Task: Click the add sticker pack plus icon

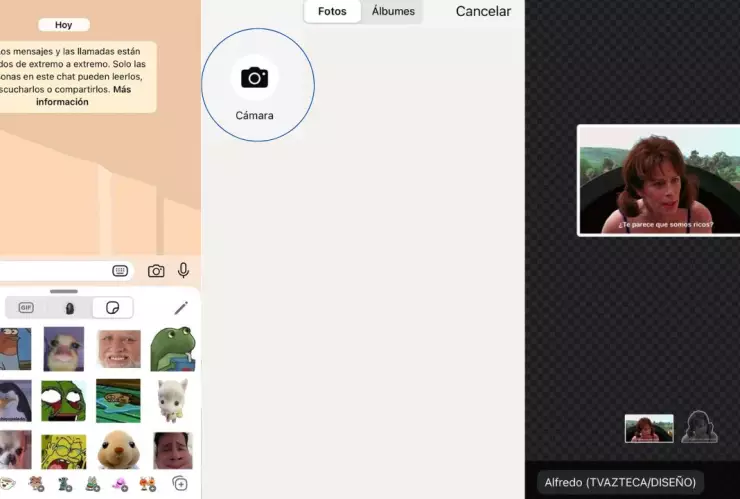Action: 180,484
